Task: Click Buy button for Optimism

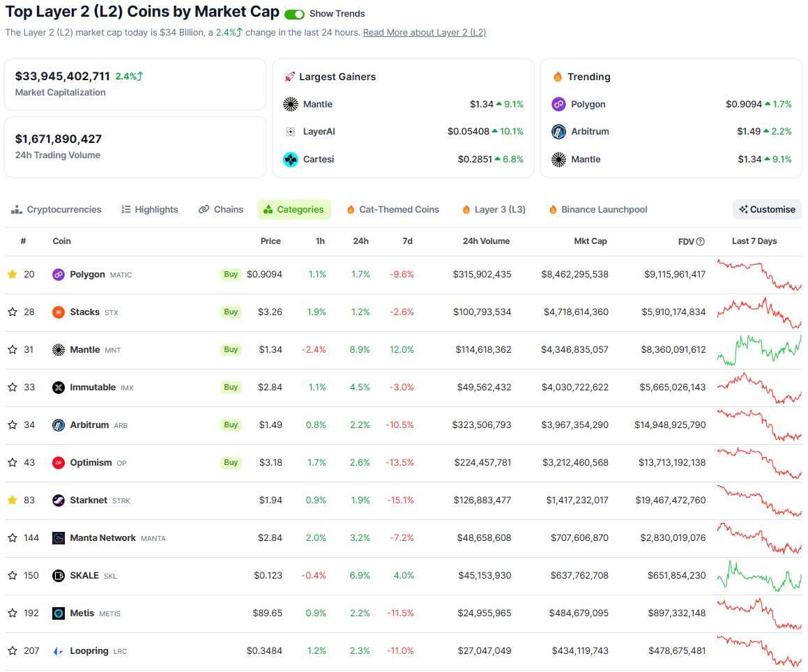Action: click(x=231, y=462)
